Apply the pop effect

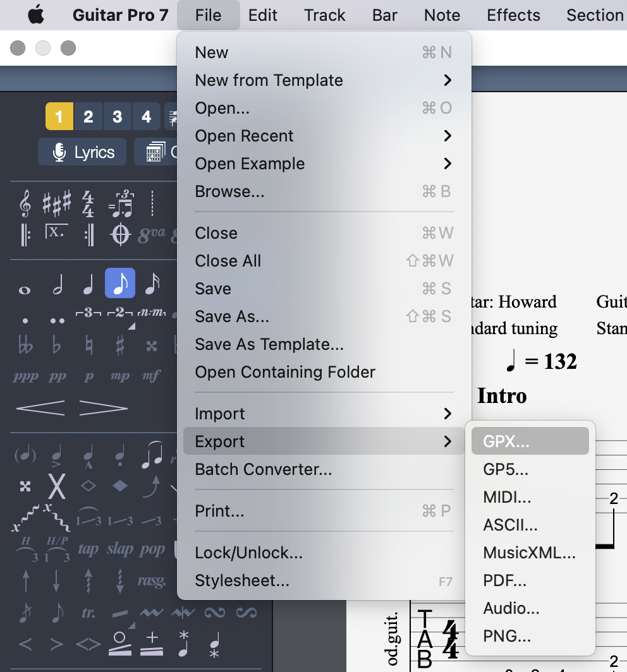click(152, 549)
